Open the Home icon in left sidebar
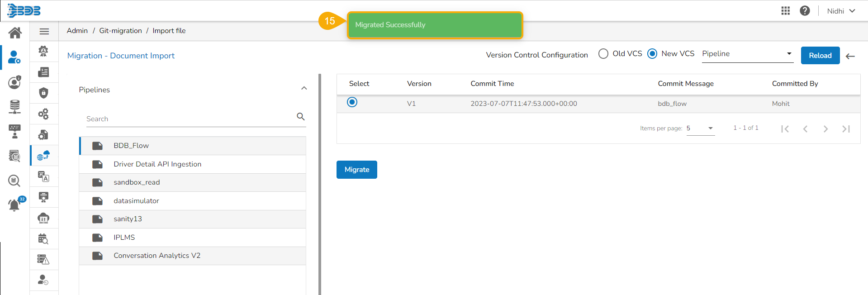Screen dimensions: 868x295 [x=15, y=33]
